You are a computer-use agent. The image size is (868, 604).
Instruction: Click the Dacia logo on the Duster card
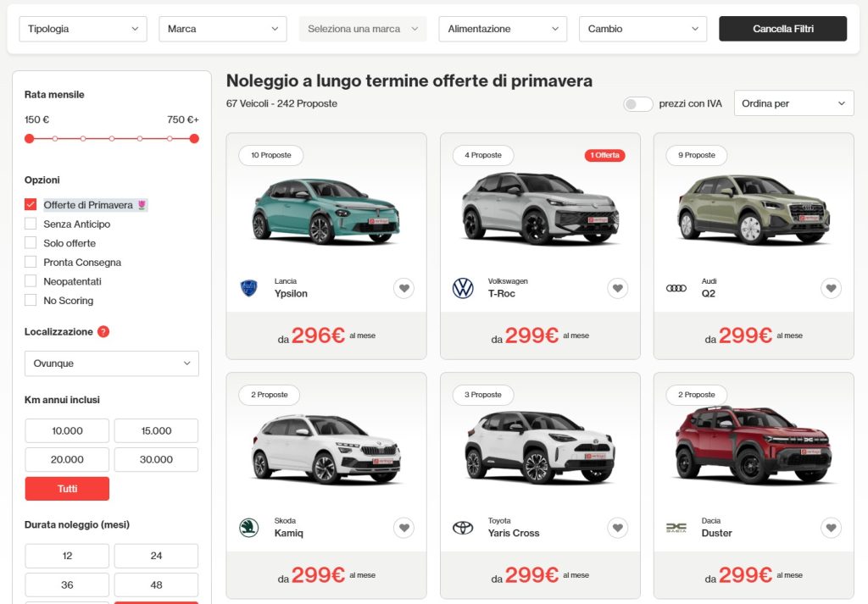coord(675,527)
